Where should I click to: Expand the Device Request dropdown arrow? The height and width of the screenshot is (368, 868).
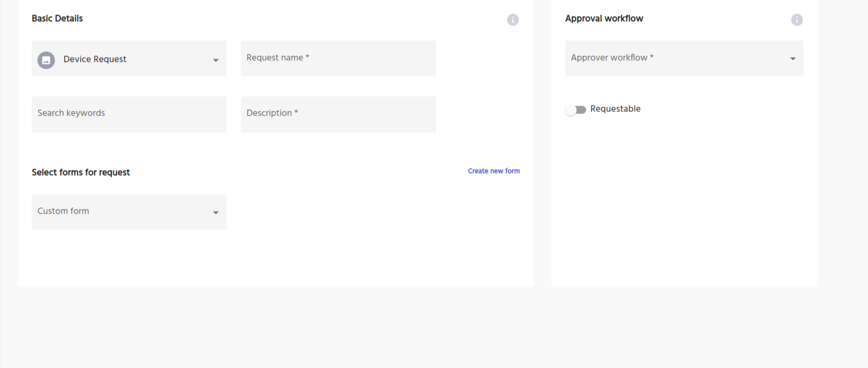(x=216, y=60)
